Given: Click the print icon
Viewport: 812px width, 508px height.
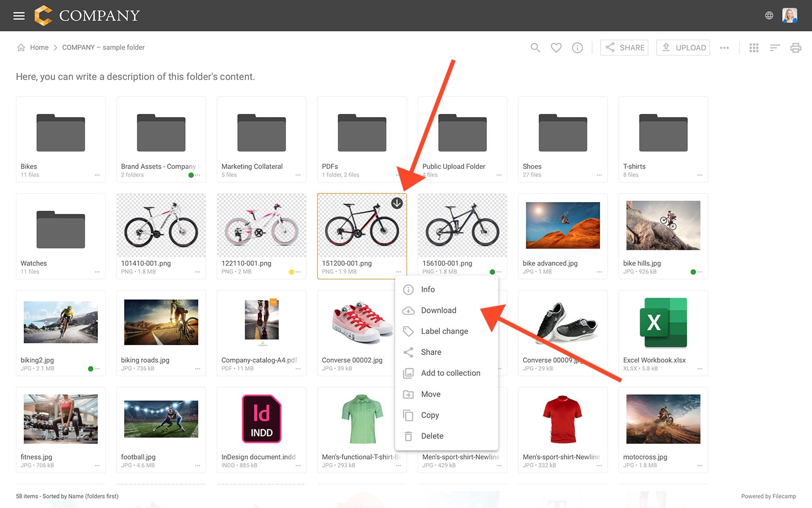Looking at the screenshot, I should tap(796, 48).
